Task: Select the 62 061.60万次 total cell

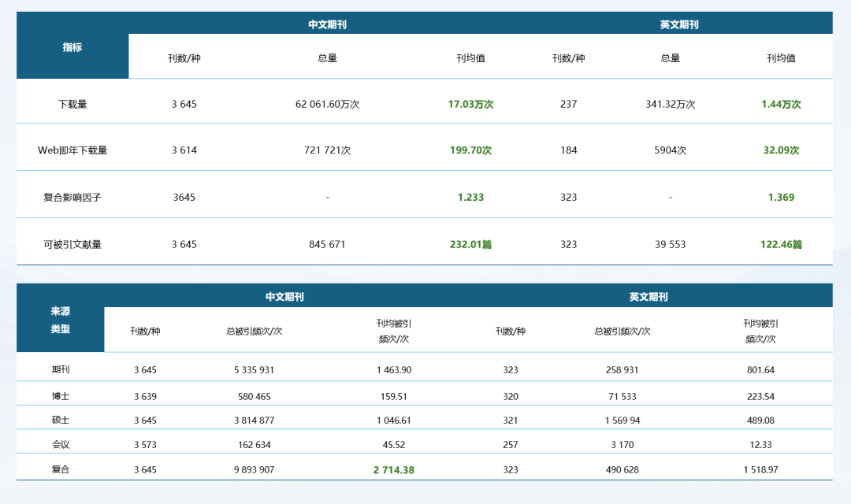Action: click(x=327, y=104)
